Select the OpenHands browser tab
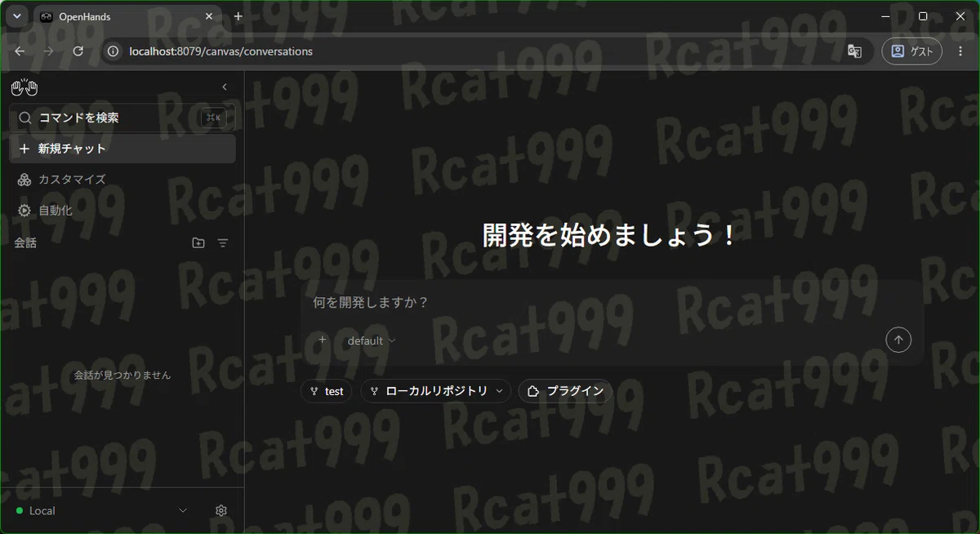Viewport: 980px width, 534px height. tap(127, 16)
